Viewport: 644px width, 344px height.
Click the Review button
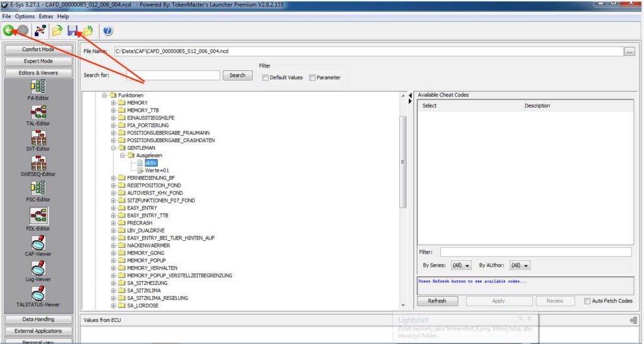point(555,301)
